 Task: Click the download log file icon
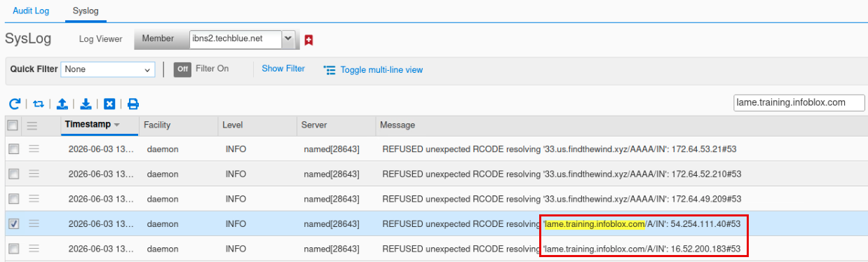click(x=86, y=104)
